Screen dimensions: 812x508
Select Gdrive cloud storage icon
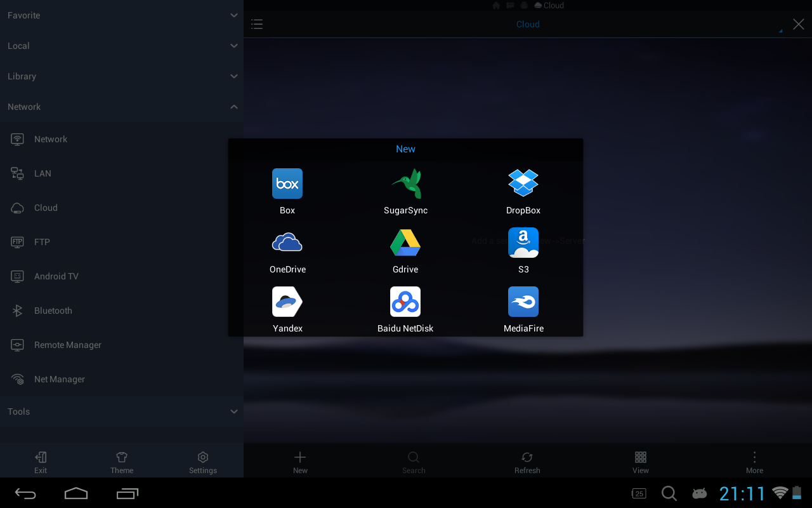click(x=405, y=243)
